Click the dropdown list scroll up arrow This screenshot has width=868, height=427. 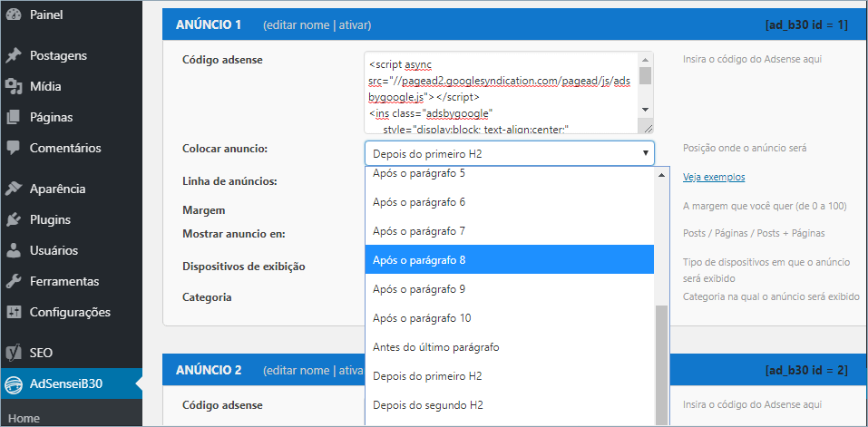pos(661,175)
